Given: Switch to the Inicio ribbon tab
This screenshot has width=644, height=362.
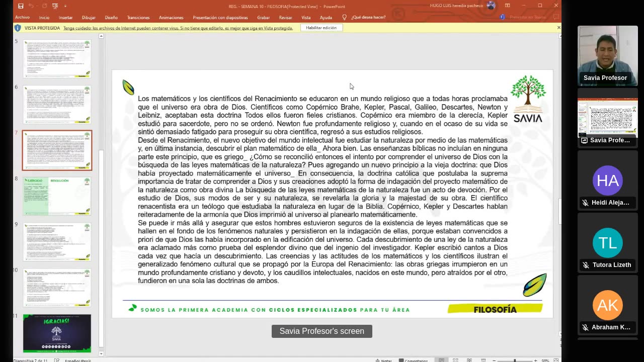Looking at the screenshot, I should click(x=44, y=18).
